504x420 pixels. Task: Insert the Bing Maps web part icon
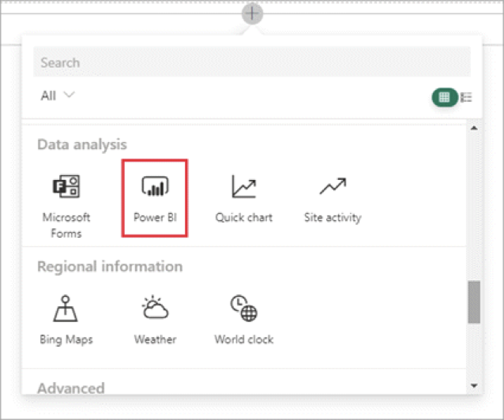pyautogui.click(x=66, y=309)
